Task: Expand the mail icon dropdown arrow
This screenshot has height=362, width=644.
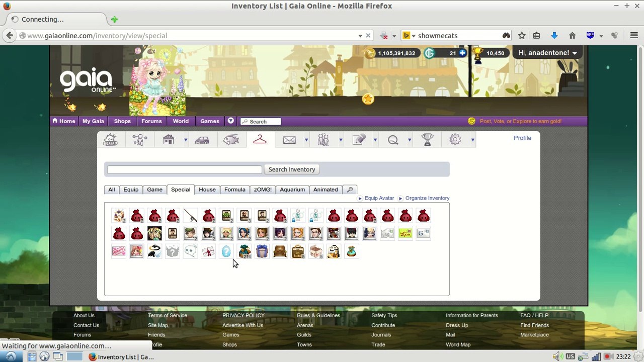Action: (x=306, y=140)
